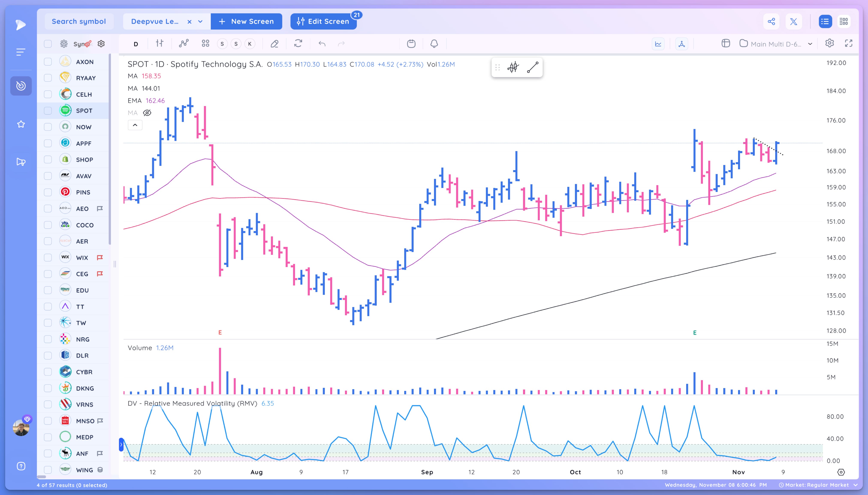Open the Main Multi D-6... template dropdown
The image size is (868, 495).
pyautogui.click(x=810, y=44)
